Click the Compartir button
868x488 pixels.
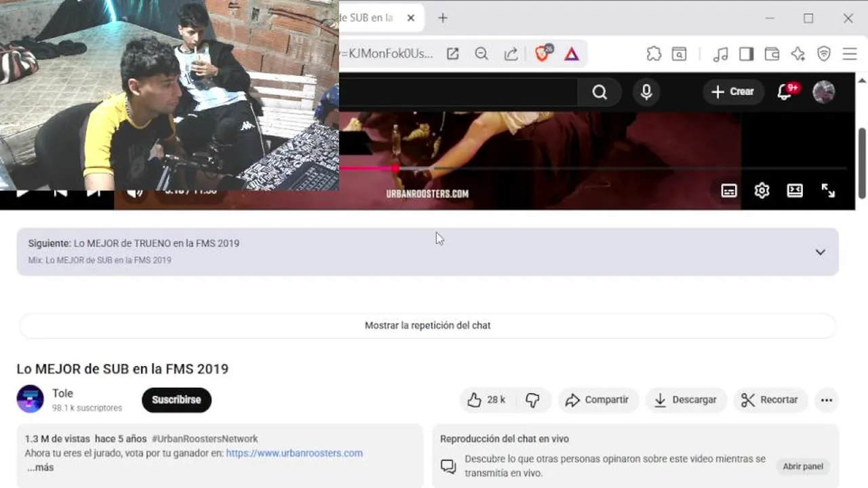coord(597,400)
